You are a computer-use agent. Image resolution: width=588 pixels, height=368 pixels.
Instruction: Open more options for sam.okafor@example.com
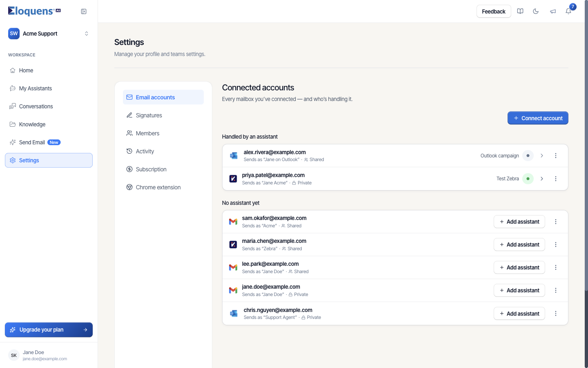tap(556, 222)
